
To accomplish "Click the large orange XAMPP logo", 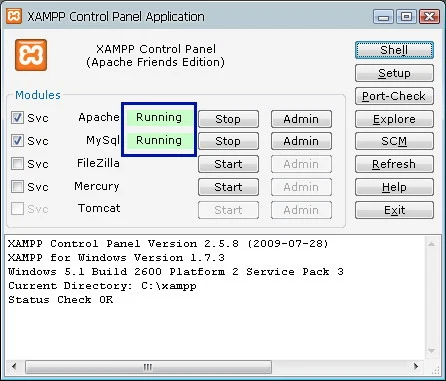I will [31, 55].
